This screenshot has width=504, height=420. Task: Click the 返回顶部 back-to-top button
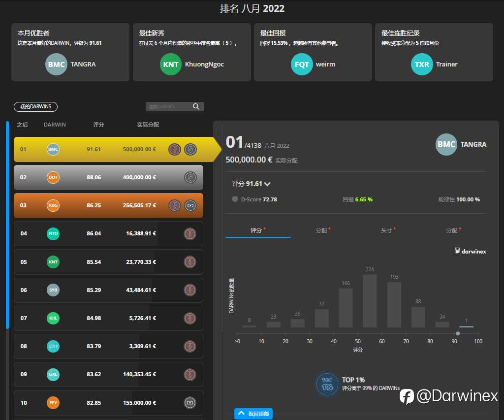click(253, 414)
